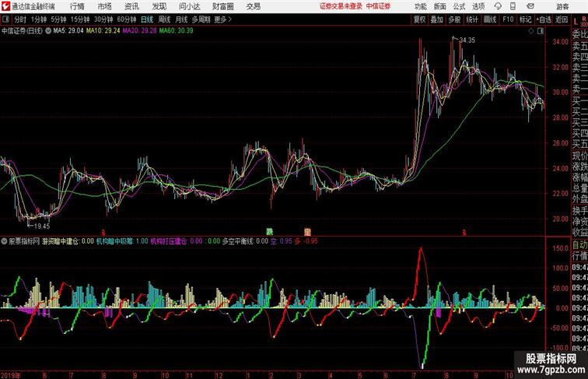Image resolution: width=588 pixels, height=379 pixels.
Task: Switch to 30分钟 chart period
Action: point(103,19)
